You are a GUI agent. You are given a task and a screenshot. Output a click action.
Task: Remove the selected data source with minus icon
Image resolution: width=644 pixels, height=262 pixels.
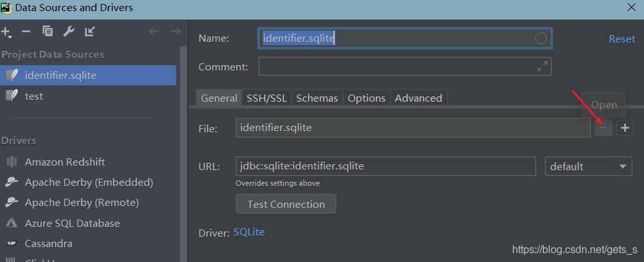click(26, 31)
